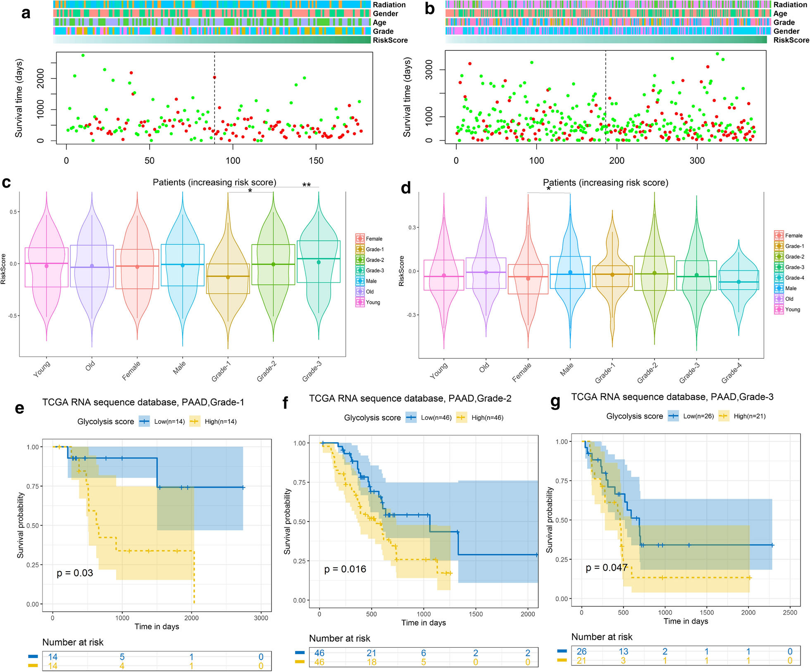Click the High(n=46) legend swatch in panel f
The width and height of the screenshot is (810, 672).
point(462,417)
